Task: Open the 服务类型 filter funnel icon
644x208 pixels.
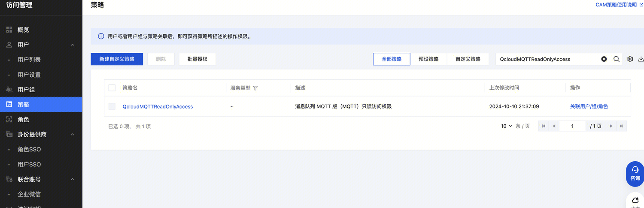Action: point(255,88)
